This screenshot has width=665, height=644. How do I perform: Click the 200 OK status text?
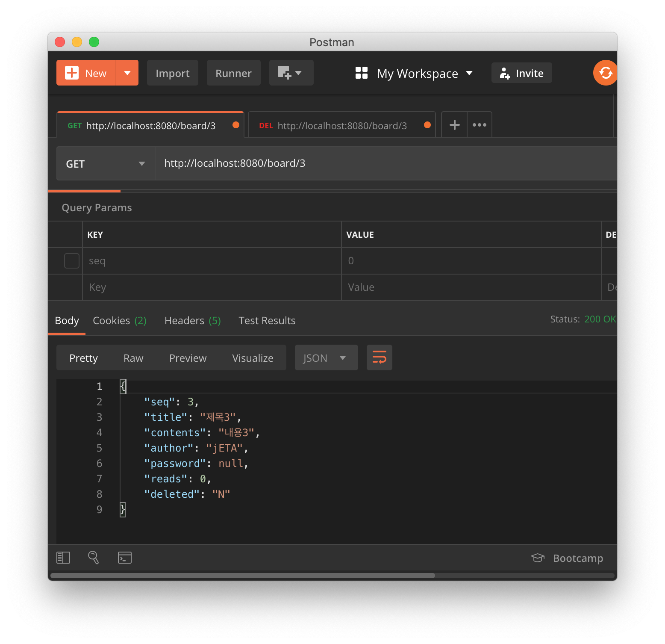click(600, 319)
